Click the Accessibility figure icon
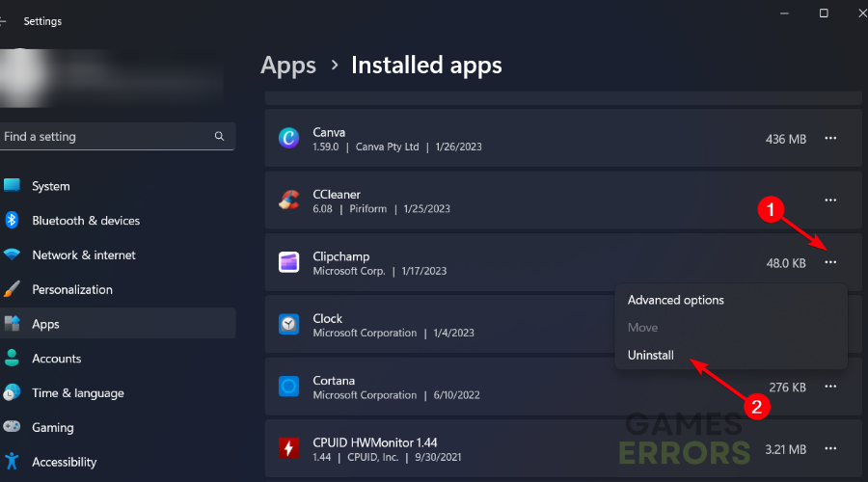The width and height of the screenshot is (868, 482). [x=12, y=461]
